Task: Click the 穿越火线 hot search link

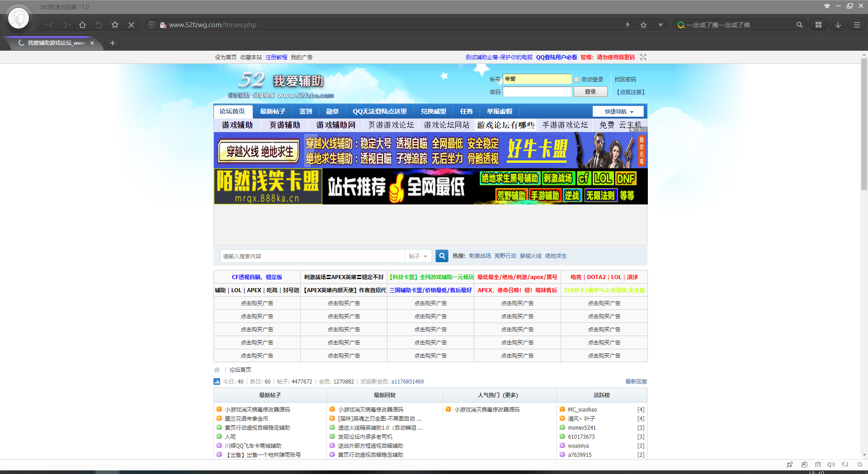Action: pos(530,256)
